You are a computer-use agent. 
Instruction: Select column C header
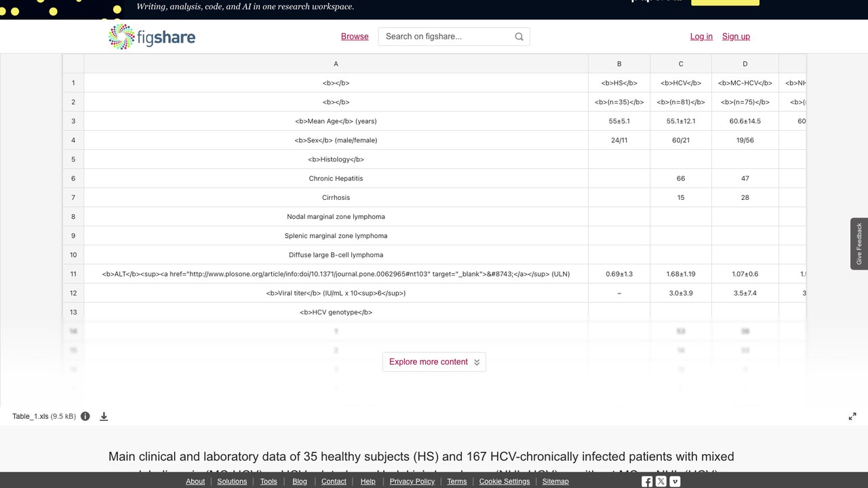click(x=681, y=64)
